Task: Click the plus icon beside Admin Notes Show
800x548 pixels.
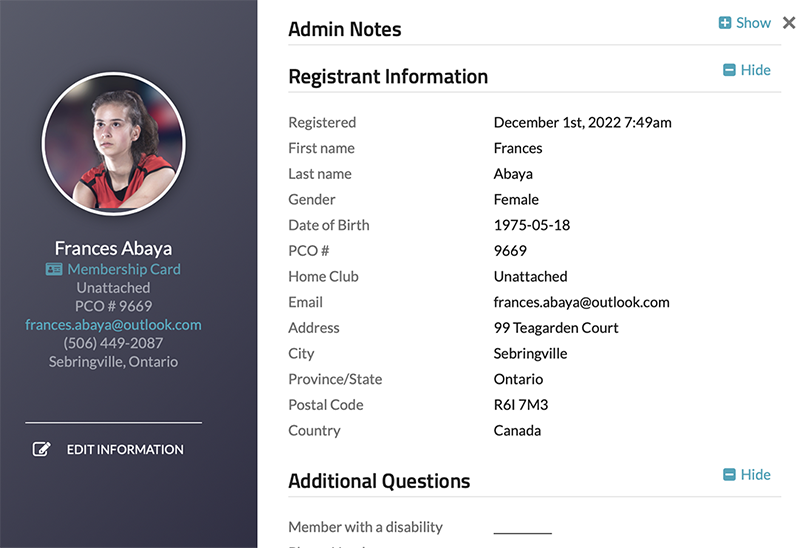Action: (725, 23)
